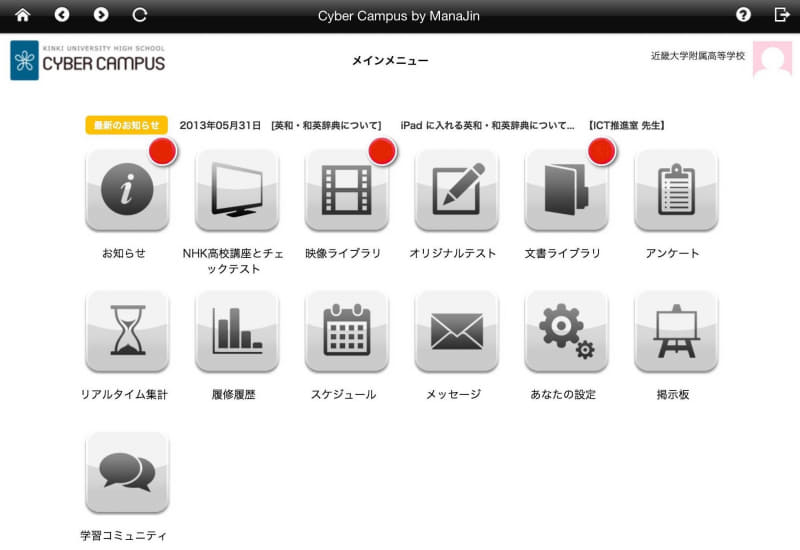
Task: Click the スケジュール label text
Action: coord(343,394)
